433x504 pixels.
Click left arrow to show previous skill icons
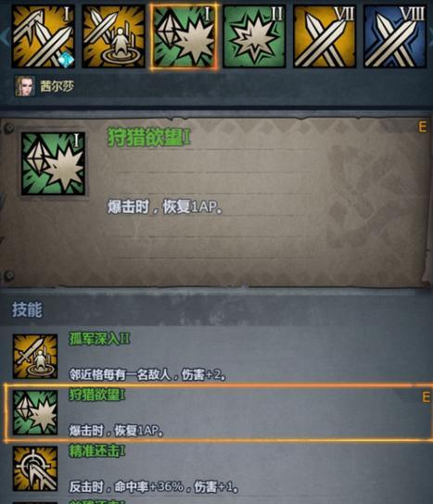pyautogui.click(x=5, y=36)
